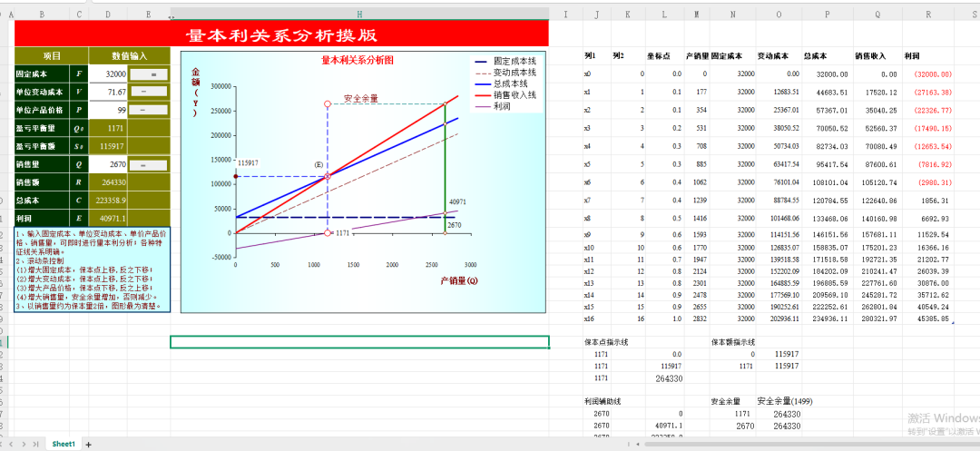Select the 盈亏平衡额 value 115917 in table
980x451 pixels.
(x=108, y=147)
